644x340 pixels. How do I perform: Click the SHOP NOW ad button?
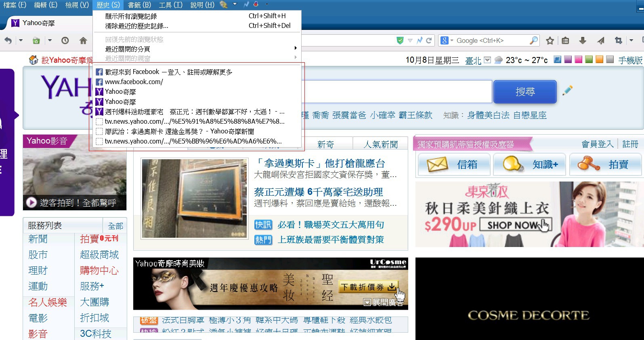(x=516, y=225)
